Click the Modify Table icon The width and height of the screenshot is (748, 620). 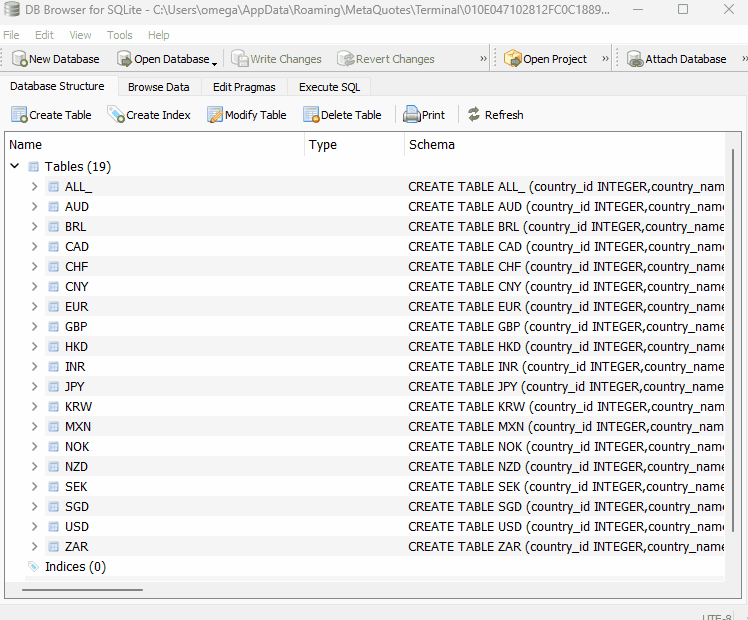215,115
